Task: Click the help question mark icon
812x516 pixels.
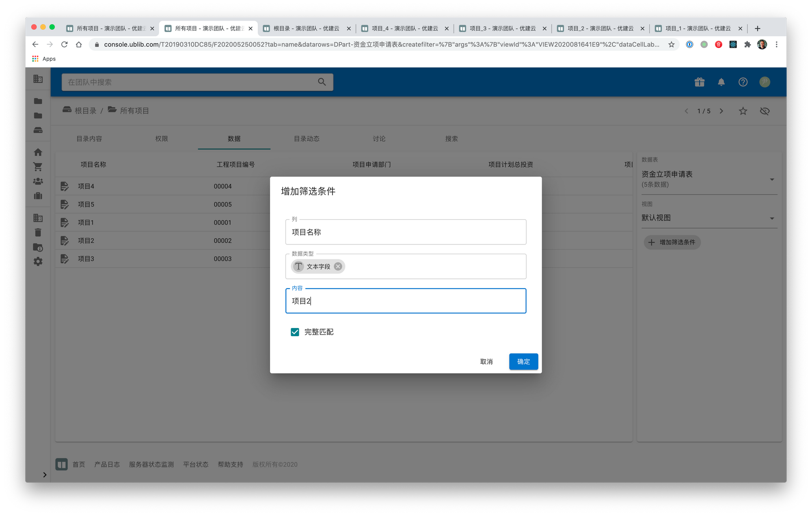Action: (x=743, y=82)
